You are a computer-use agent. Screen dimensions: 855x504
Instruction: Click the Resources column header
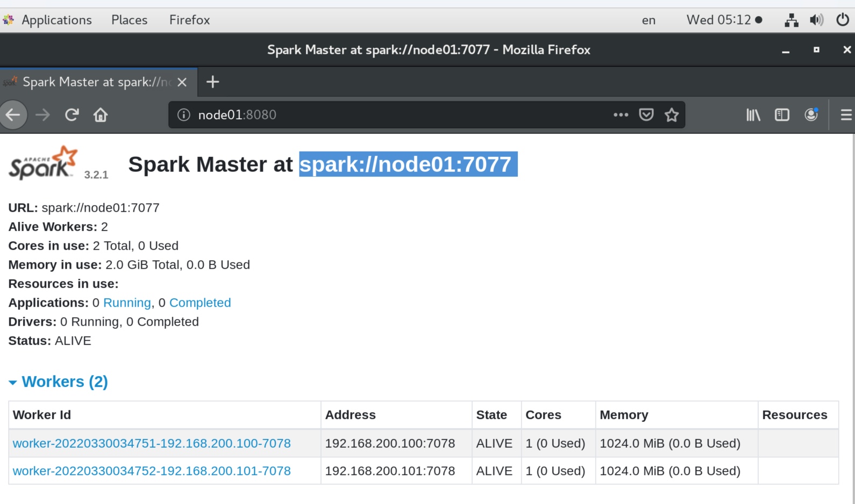[798, 415]
